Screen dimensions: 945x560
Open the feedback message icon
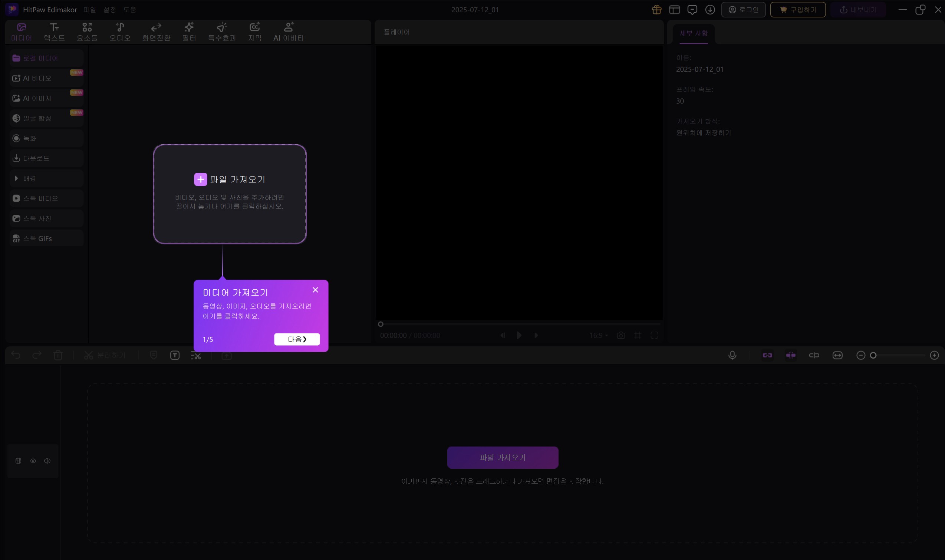[x=692, y=10]
